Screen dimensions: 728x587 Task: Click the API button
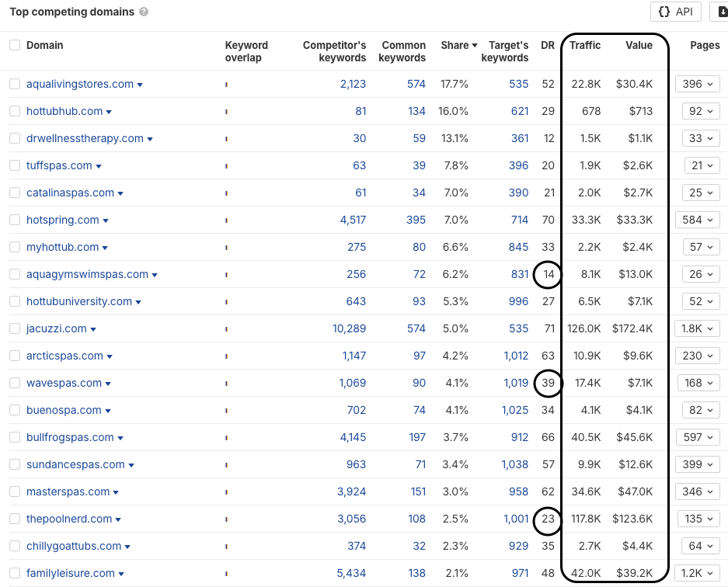(675, 12)
